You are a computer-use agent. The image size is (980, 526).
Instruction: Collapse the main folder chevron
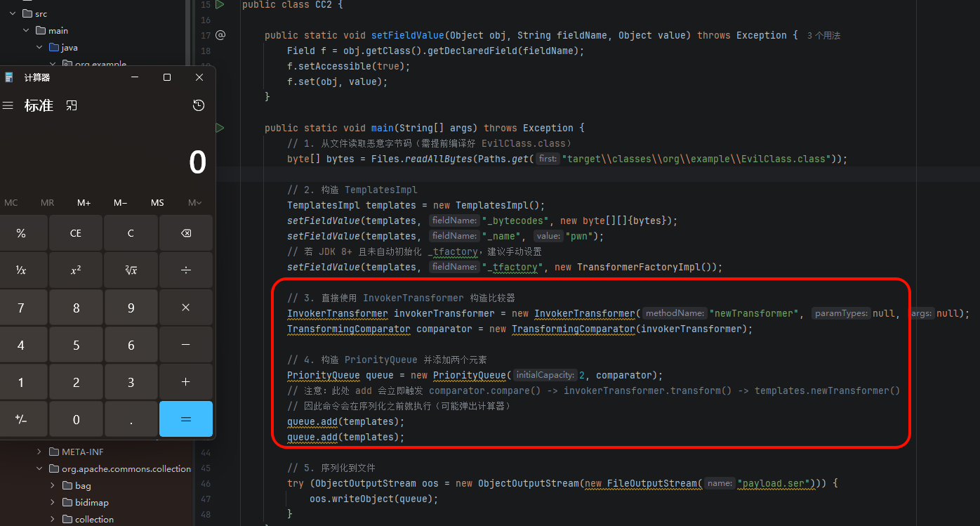[26, 30]
